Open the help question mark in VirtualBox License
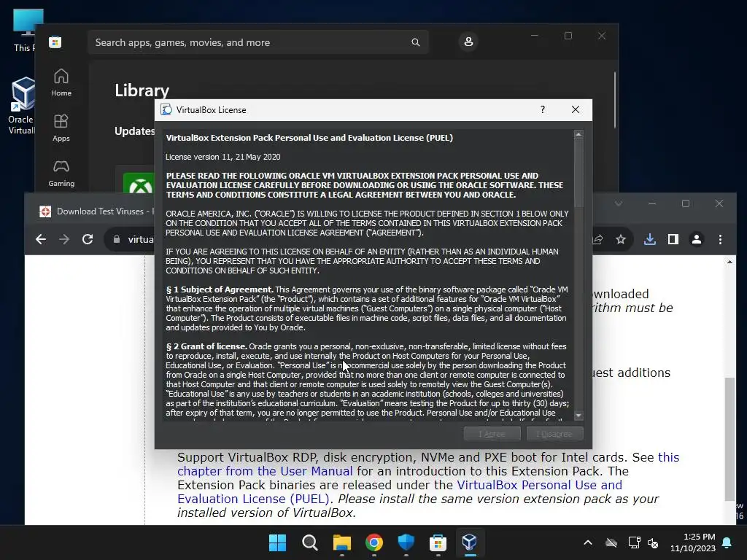The image size is (747, 560). (543, 109)
